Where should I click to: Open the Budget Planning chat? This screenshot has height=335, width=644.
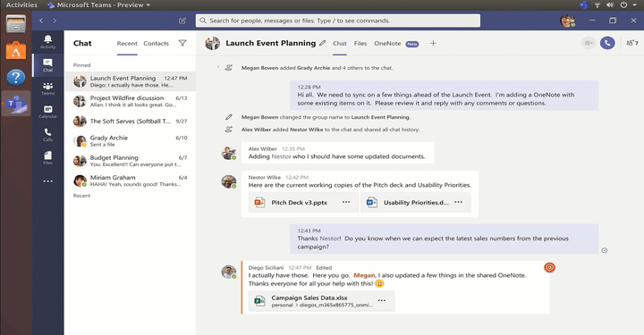131,161
